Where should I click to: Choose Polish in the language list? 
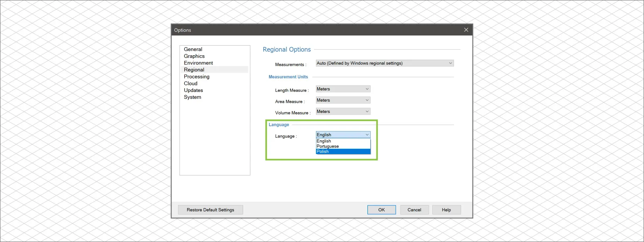(x=343, y=152)
